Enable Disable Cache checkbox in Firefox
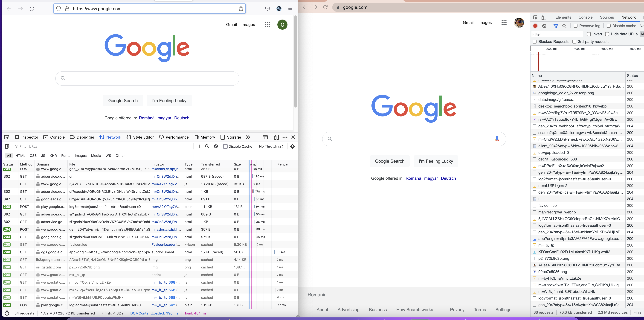 coord(225,146)
